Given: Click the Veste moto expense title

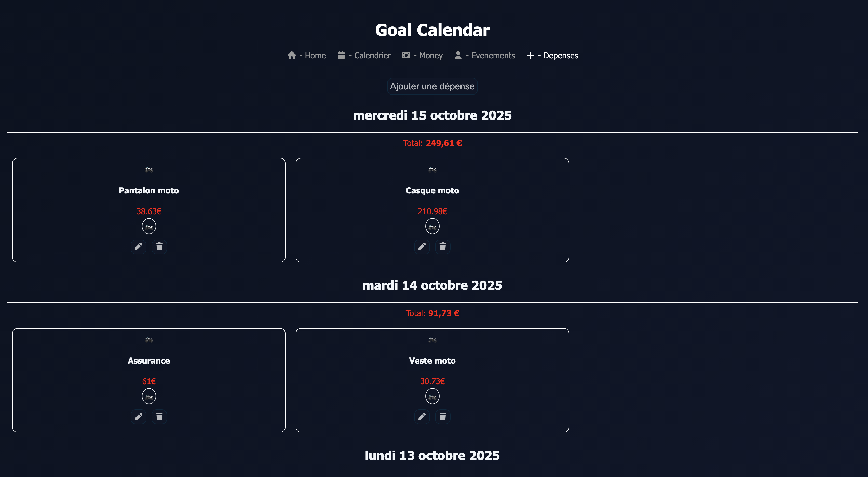Looking at the screenshot, I should [x=432, y=361].
